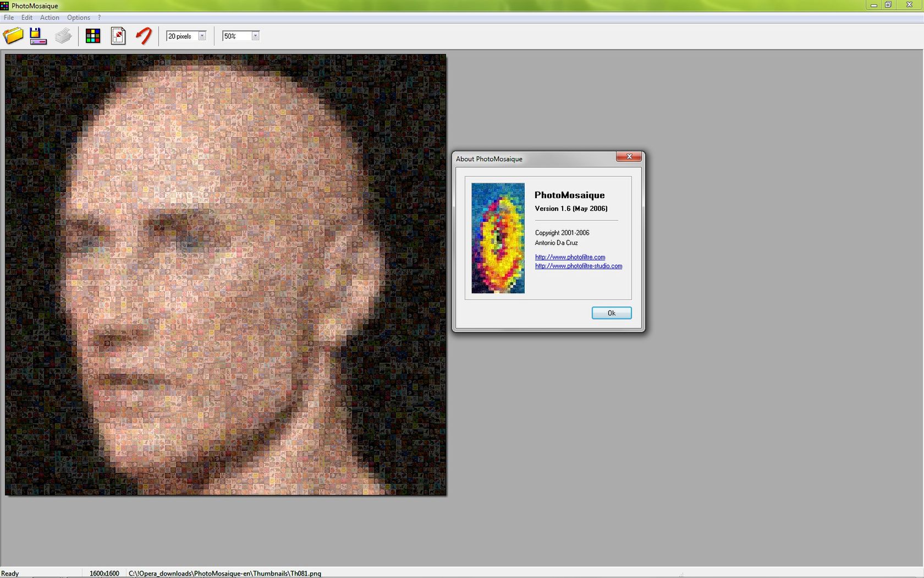
Task: Open the Edit menu
Action: click(27, 18)
